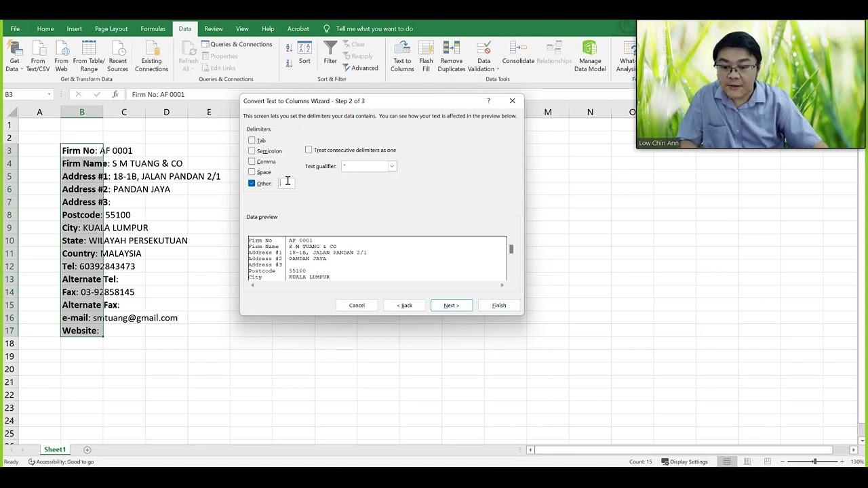This screenshot has width=868, height=488.
Task: Click the insert function fx icon
Action: (115, 94)
